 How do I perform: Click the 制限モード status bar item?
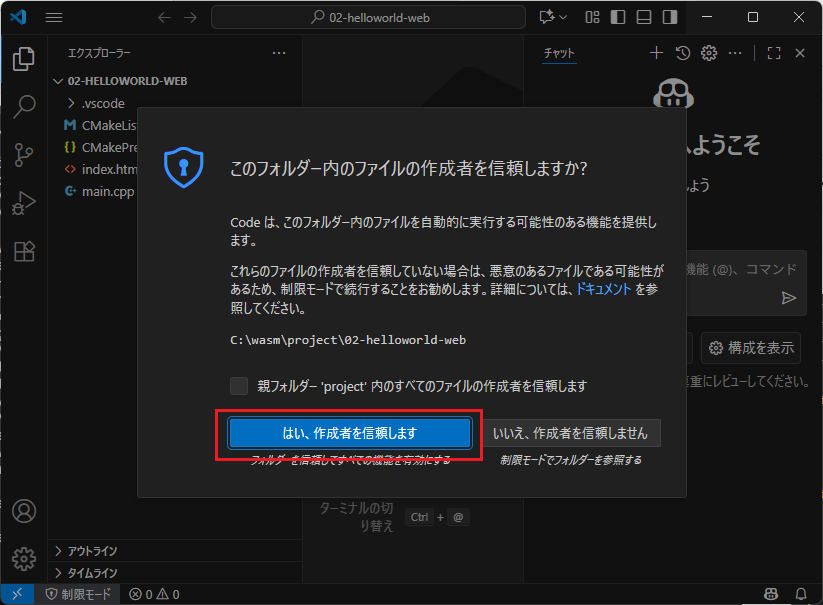(78, 594)
